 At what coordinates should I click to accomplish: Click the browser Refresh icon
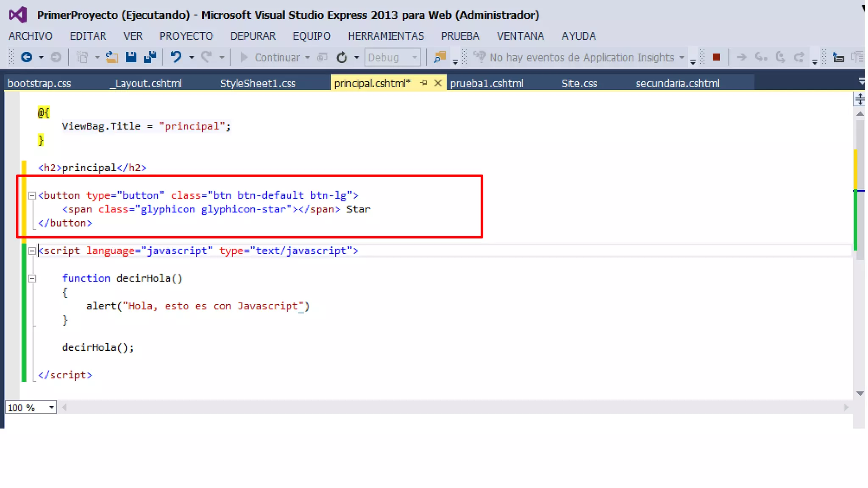click(x=342, y=57)
